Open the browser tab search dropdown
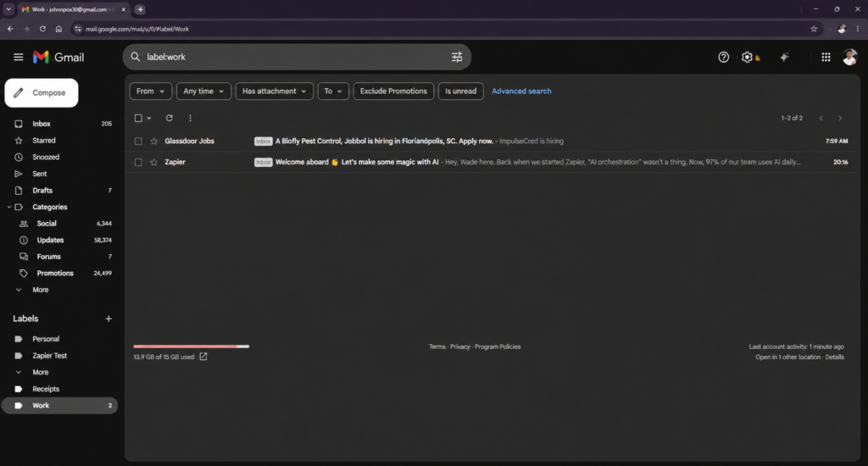Screen dimensions: 868x466 tap(8, 9)
